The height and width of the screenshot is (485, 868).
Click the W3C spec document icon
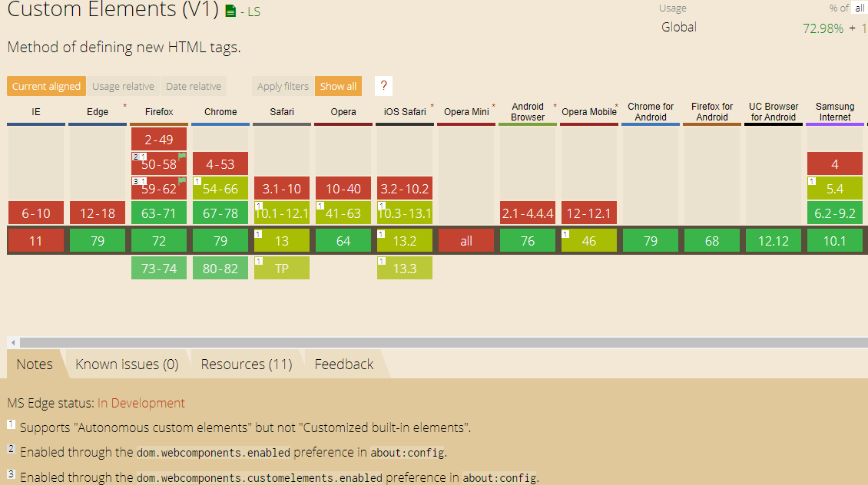pos(230,11)
